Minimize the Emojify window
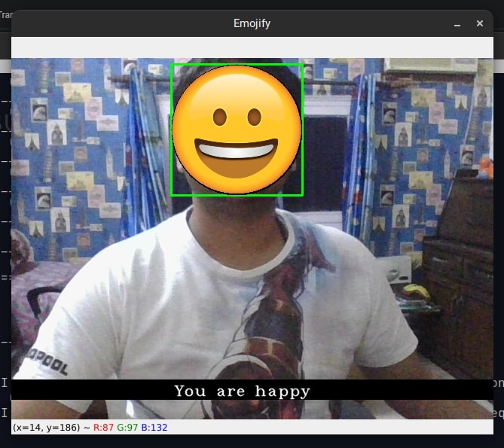This screenshot has height=448, width=504. 457,24
